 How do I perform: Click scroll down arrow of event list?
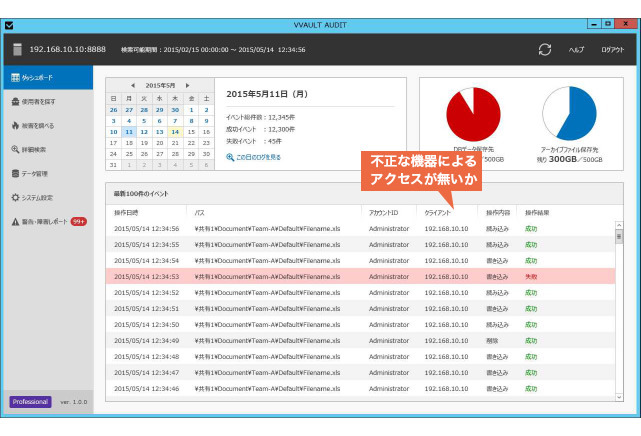(619, 397)
